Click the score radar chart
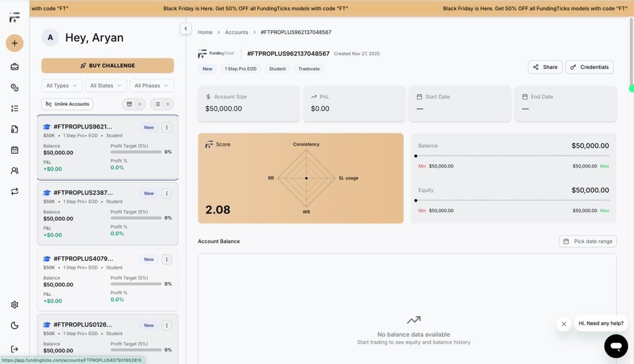This screenshot has height=364, width=634. click(x=306, y=178)
